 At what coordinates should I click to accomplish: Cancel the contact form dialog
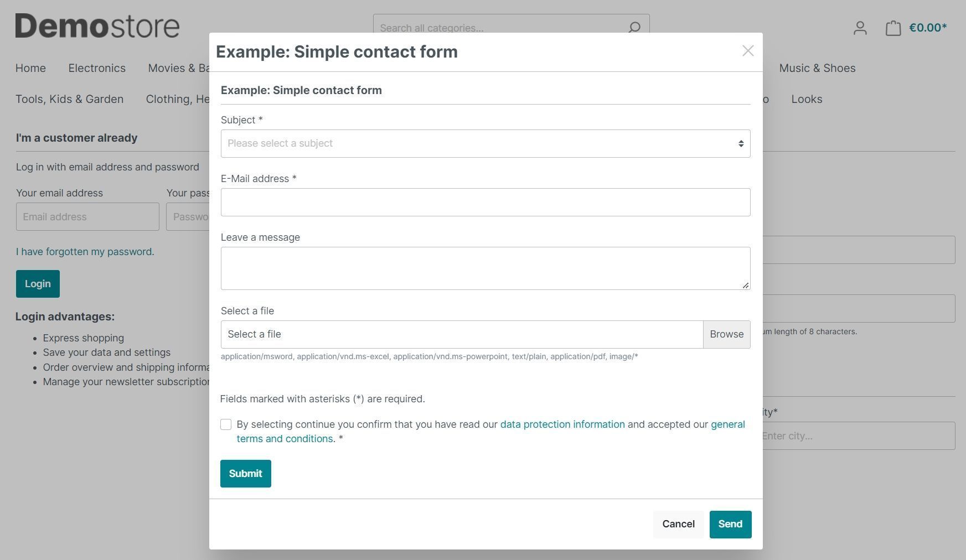(678, 524)
